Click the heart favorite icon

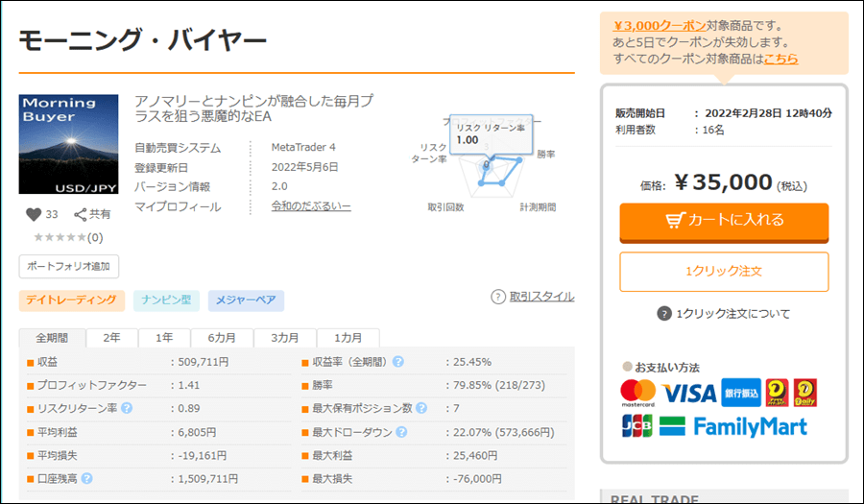33,214
